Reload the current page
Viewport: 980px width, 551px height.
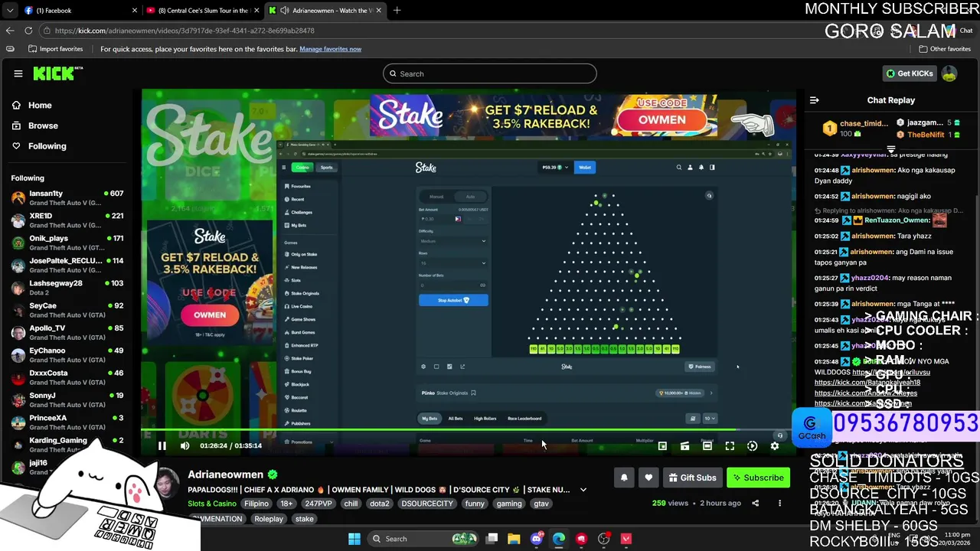point(28,31)
